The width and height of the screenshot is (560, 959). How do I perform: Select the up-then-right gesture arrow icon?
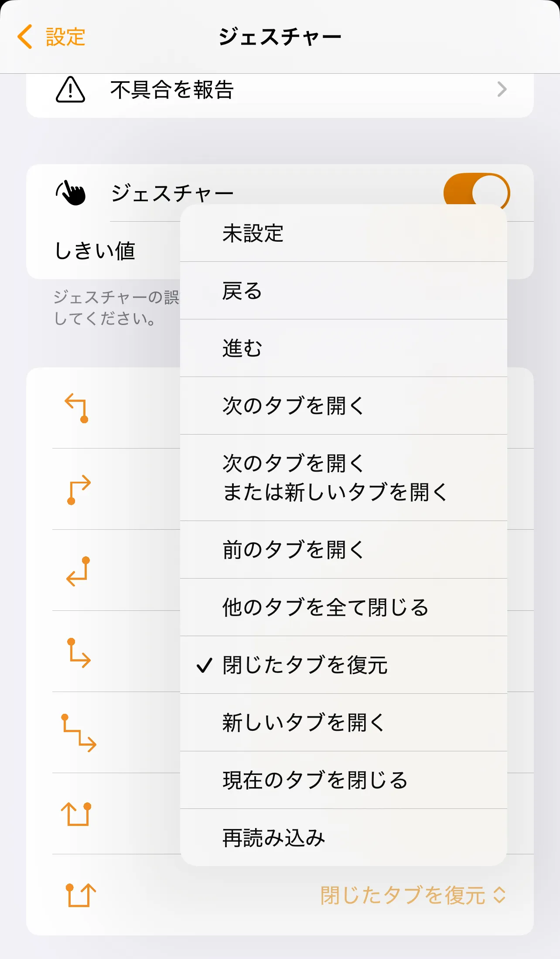(x=79, y=489)
